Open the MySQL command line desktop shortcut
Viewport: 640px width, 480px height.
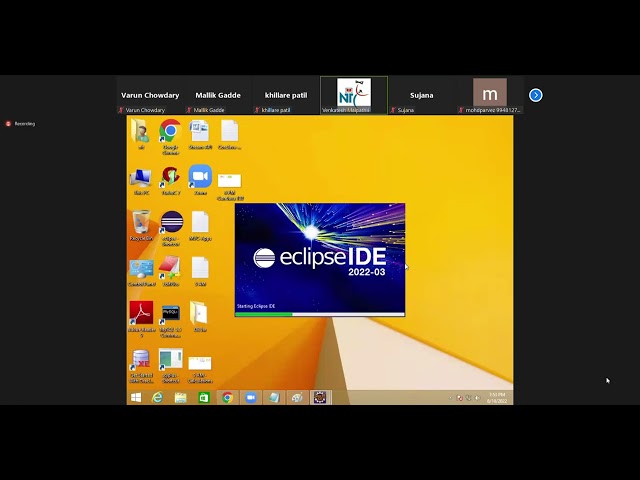171,321
